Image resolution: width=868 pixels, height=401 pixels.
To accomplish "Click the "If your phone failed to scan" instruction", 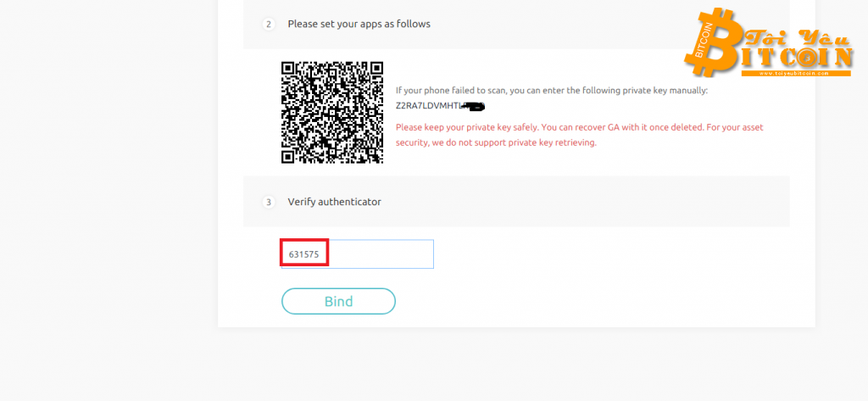I will (551, 91).
